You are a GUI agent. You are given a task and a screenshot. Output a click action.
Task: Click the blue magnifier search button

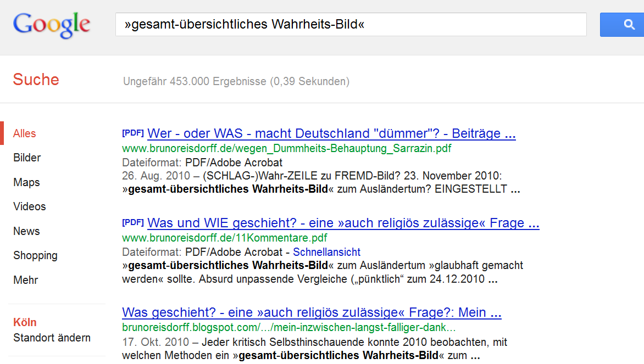pyautogui.click(x=622, y=25)
